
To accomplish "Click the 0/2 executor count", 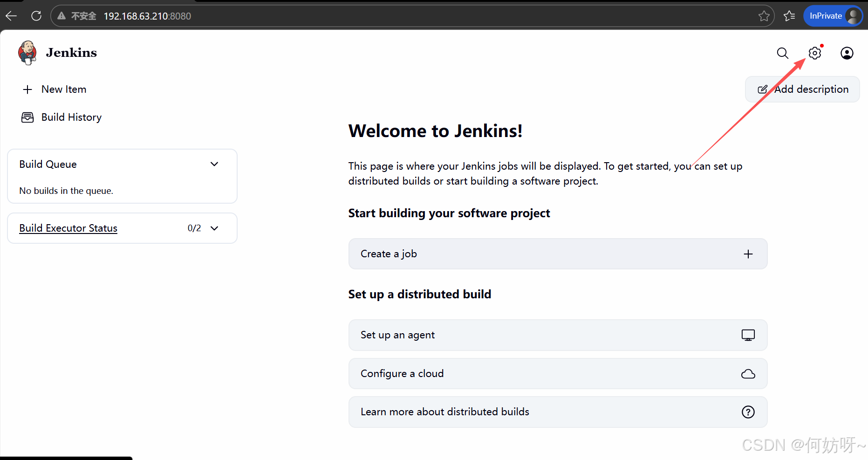I will tap(194, 228).
